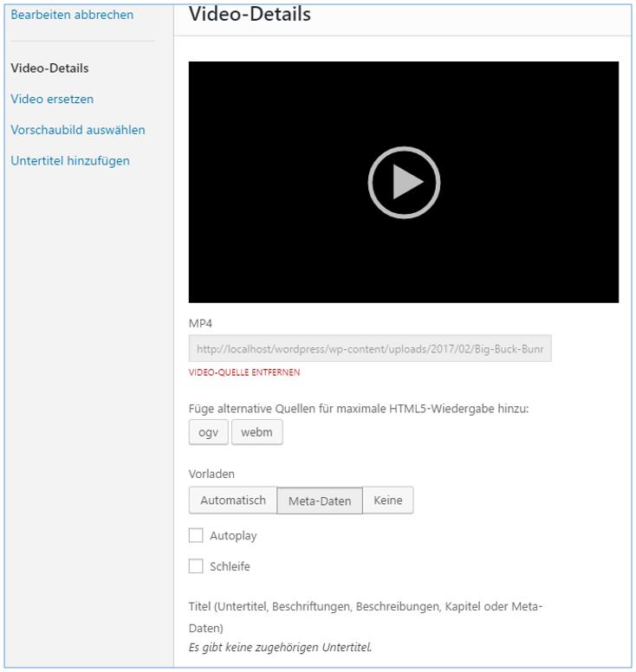Add an ogv alternative source
Screen dimensions: 636x672
click(208, 433)
